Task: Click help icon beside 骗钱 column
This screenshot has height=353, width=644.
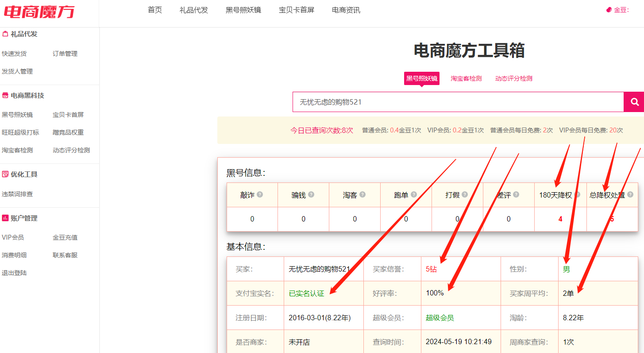Action: [x=311, y=194]
